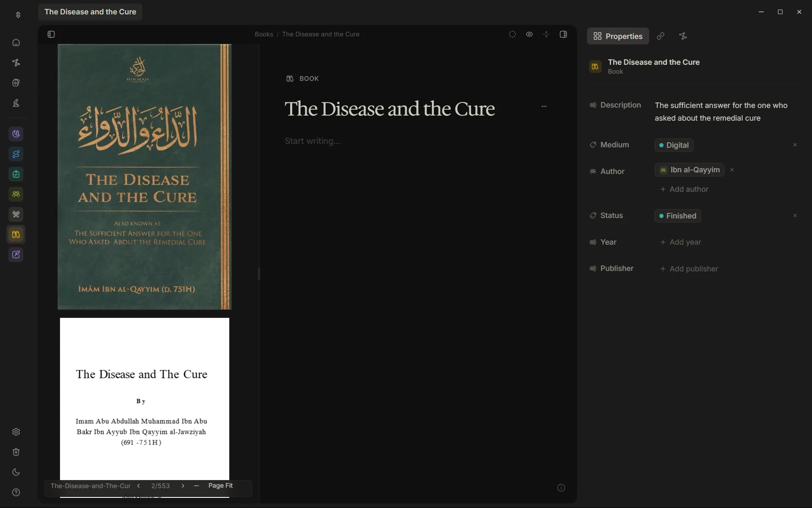Switch to the links tab in right panel
This screenshot has width=812, height=508.
[x=661, y=36]
